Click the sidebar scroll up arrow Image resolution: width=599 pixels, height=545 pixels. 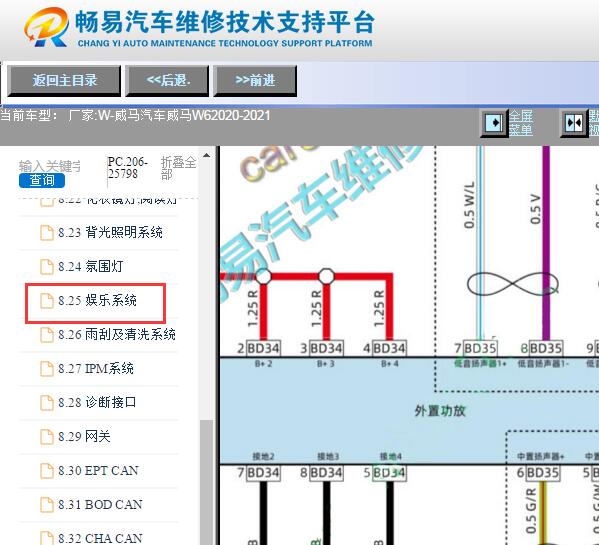[x=206, y=155]
